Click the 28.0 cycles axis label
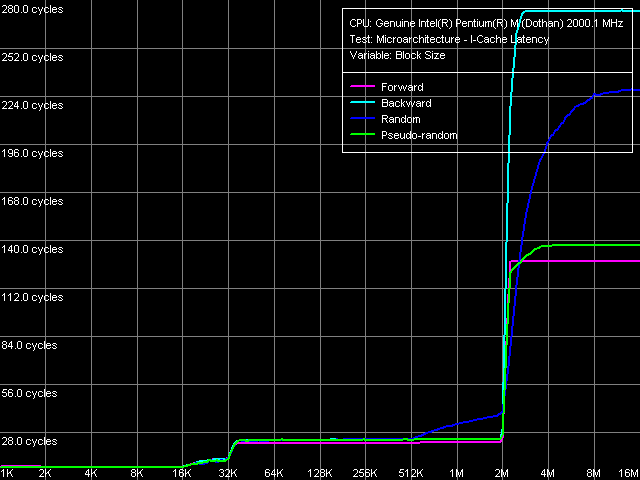The image size is (640, 480). 29,441
